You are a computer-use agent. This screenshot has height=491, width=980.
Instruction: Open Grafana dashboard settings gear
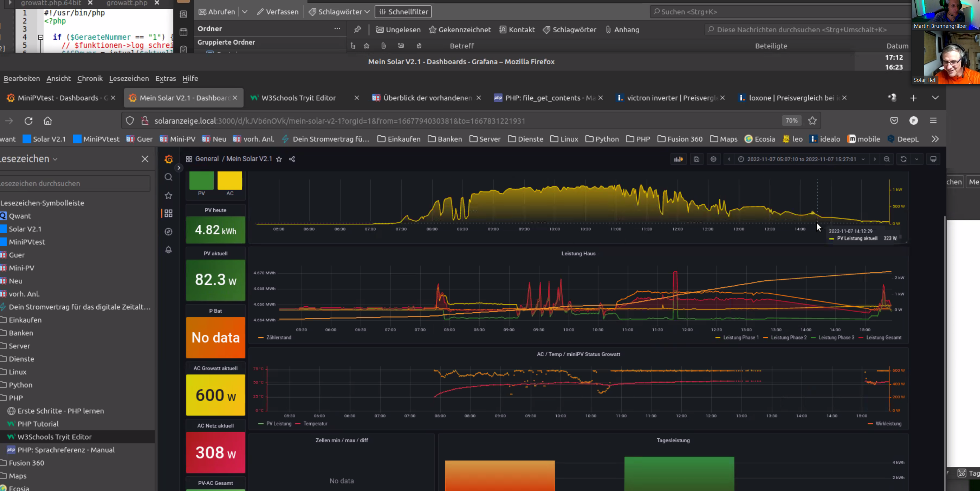713,159
